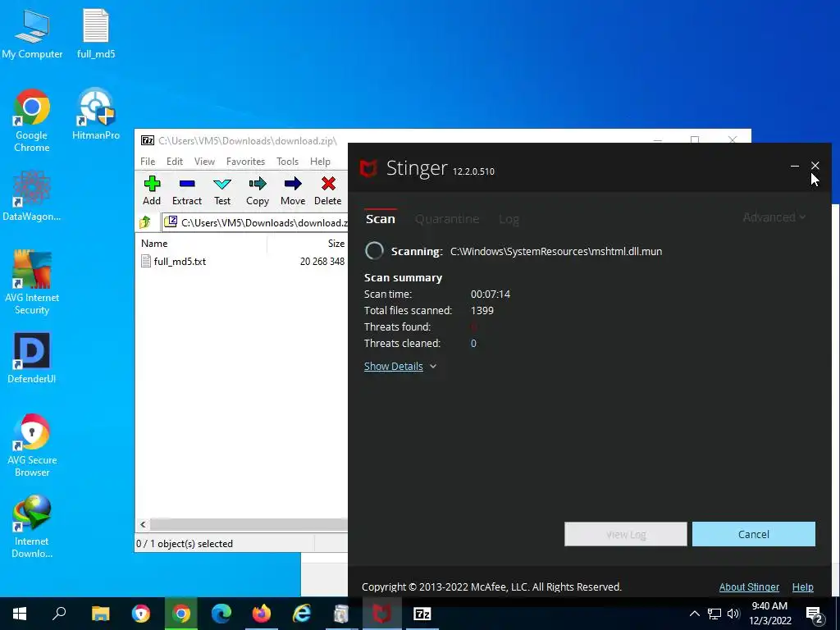This screenshot has height=630, width=840.
Task: Open the Stinger Help link
Action: pyautogui.click(x=802, y=587)
